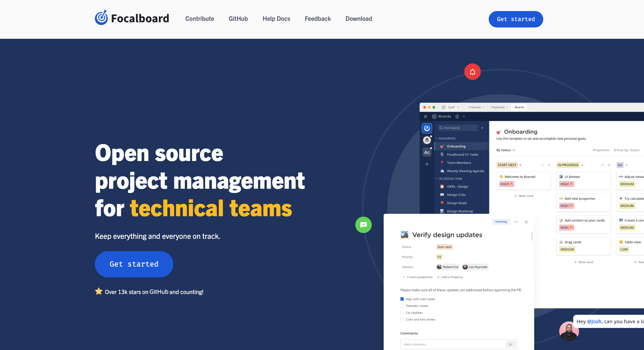Viewport: 644px width, 350px height.
Task: Select the Ac workspace icon
Action: pyautogui.click(x=427, y=152)
